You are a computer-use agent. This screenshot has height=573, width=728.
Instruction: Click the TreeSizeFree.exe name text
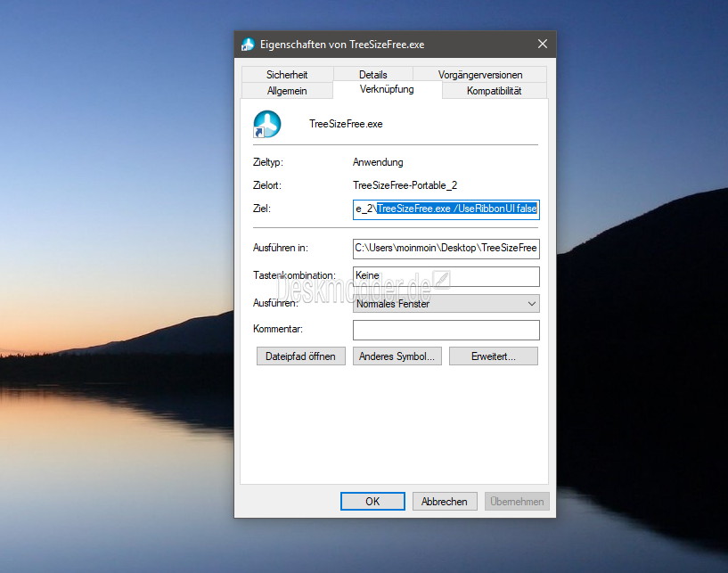click(346, 124)
